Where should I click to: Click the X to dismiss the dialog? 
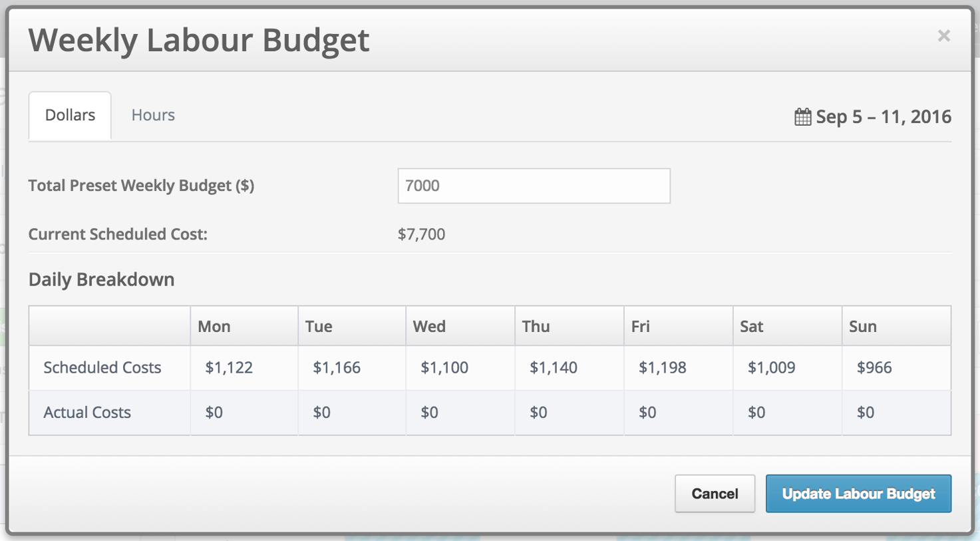(944, 36)
